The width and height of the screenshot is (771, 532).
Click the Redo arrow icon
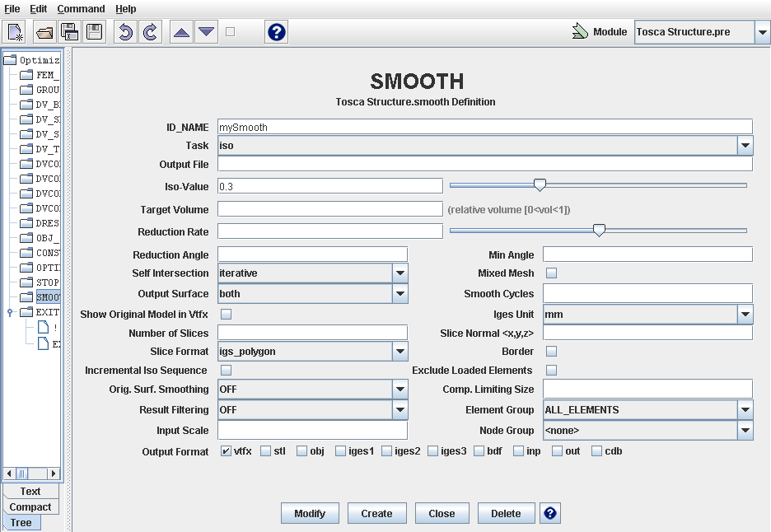point(150,32)
